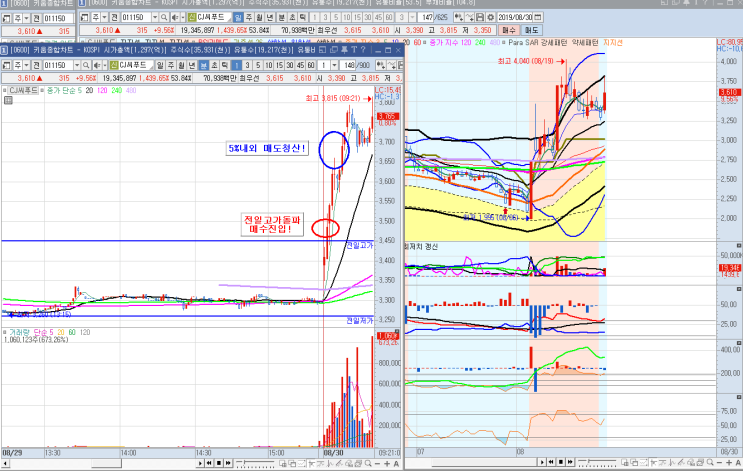Expand speaker options arrow in back chart window

pos(183,17)
